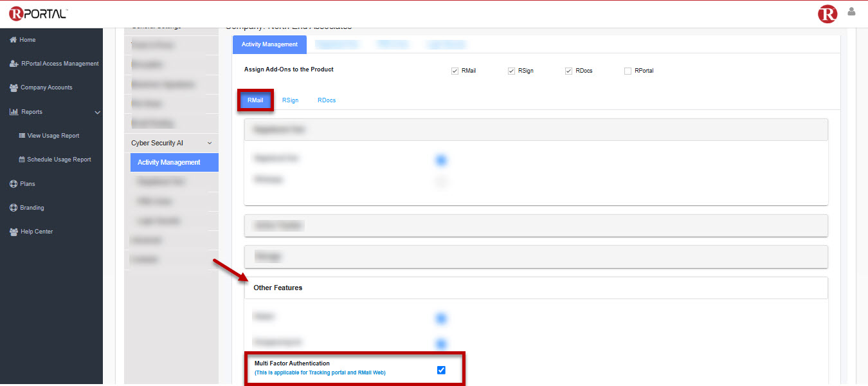Select the RMail product tab

tap(255, 100)
